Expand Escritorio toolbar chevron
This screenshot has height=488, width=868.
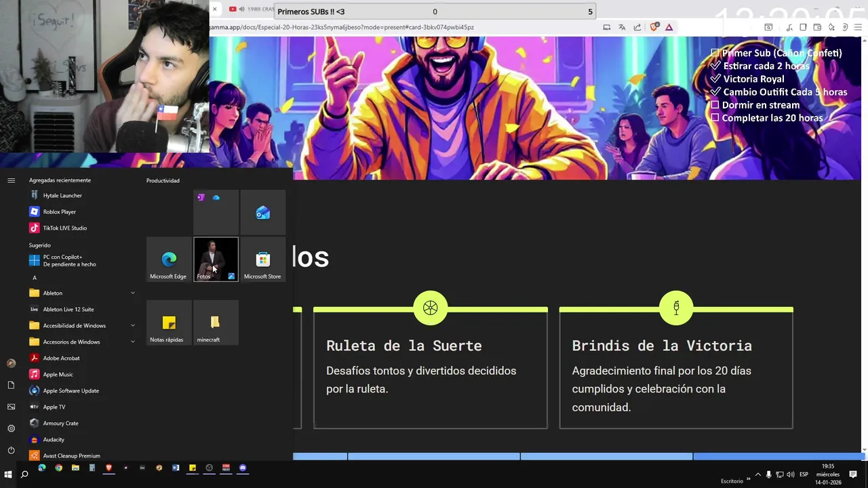tap(749, 479)
